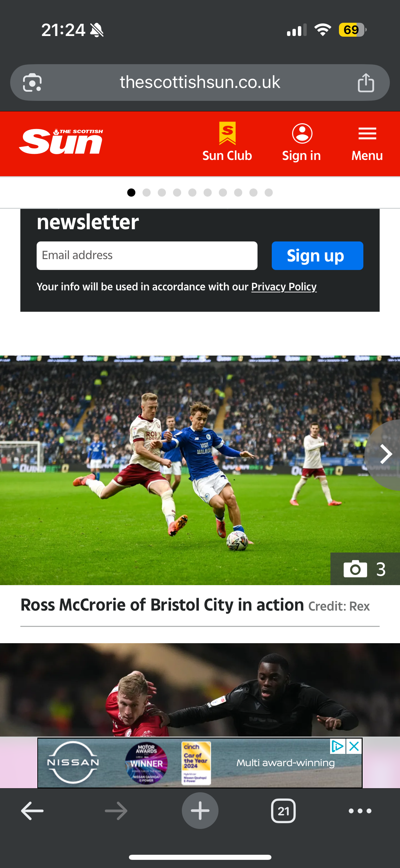Tap the Sign in profile icon
Image resolution: width=400 pixels, height=868 pixels.
[x=302, y=133]
